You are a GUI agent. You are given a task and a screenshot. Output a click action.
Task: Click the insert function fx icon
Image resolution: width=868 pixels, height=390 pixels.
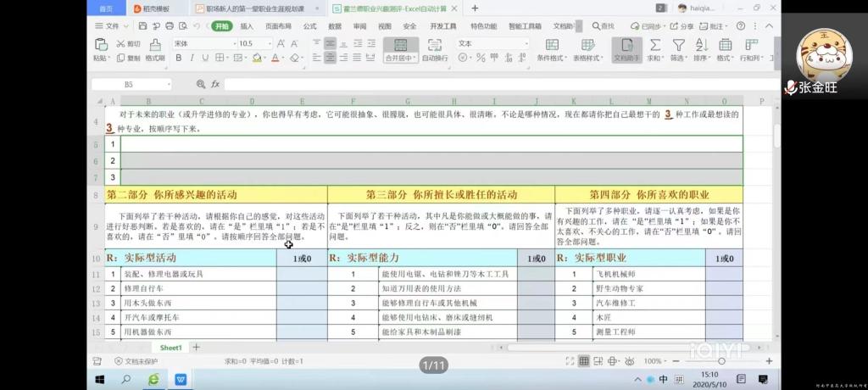[x=215, y=85]
